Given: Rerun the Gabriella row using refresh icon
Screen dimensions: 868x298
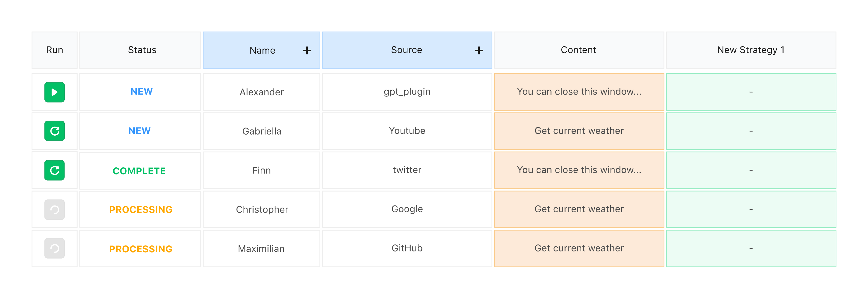Looking at the screenshot, I should tap(55, 131).
